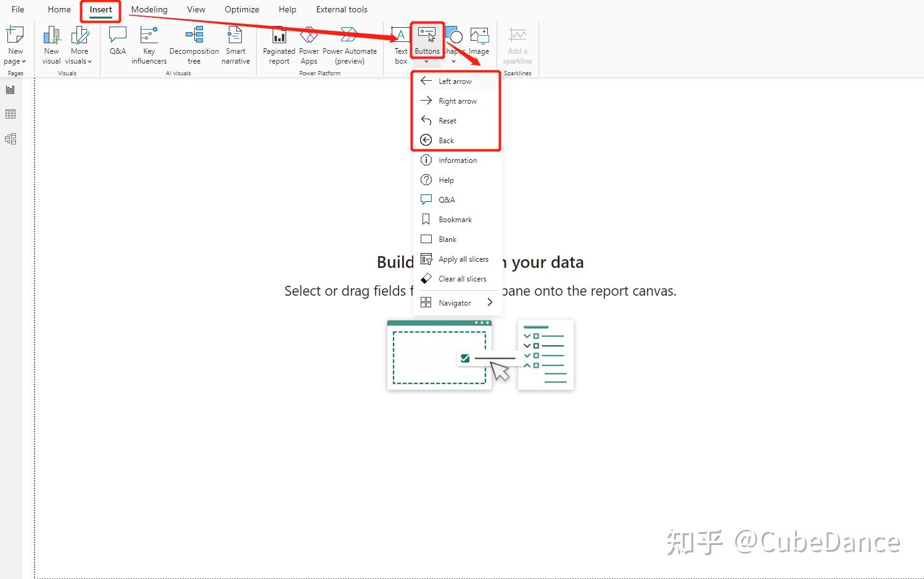The width and height of the screenshot is (924, 579).
Task: Insert a Blank button
Action: pos(448,239)
